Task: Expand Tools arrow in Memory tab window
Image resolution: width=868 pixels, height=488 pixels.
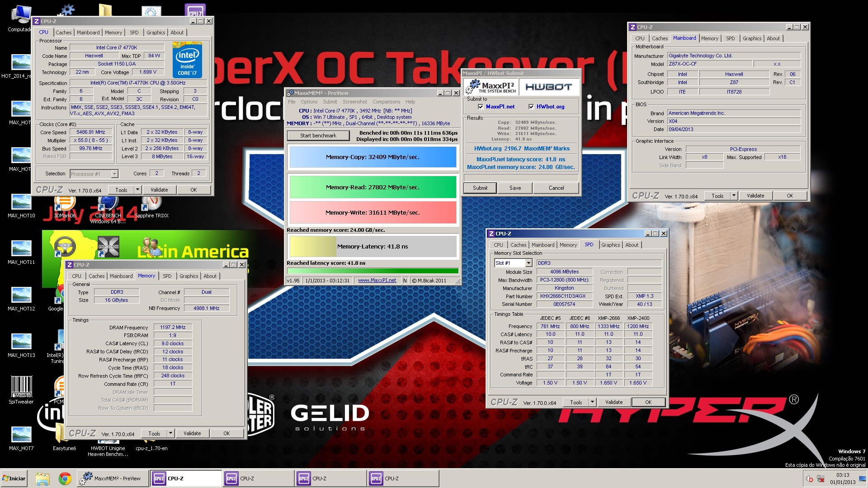Action: pyautogui.click(x=170, y=433)
